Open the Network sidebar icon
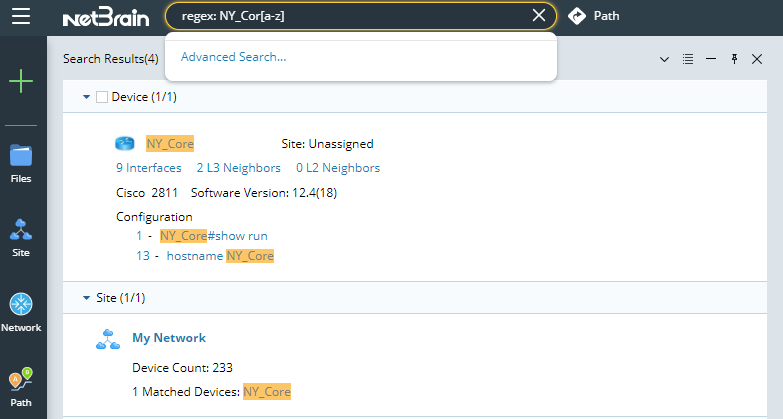The height and width of the screenshot is (419, 783). click(x=21, y=311)
